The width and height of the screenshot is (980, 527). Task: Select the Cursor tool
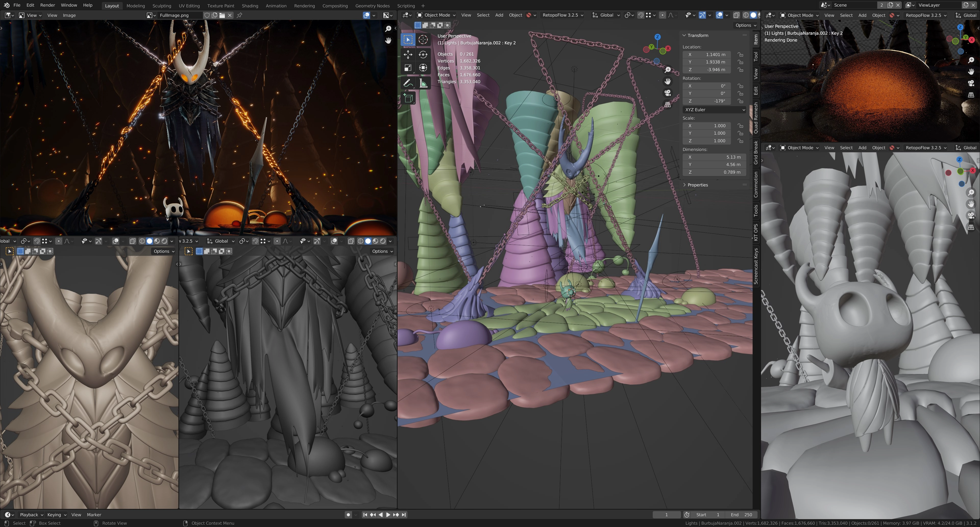pyautogui.click(x=423, y=40)
